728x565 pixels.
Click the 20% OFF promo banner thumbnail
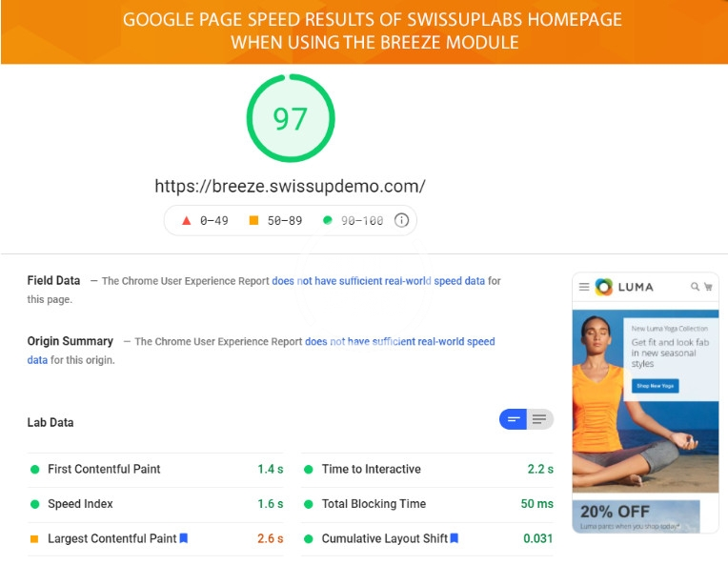tap(636, 515)
